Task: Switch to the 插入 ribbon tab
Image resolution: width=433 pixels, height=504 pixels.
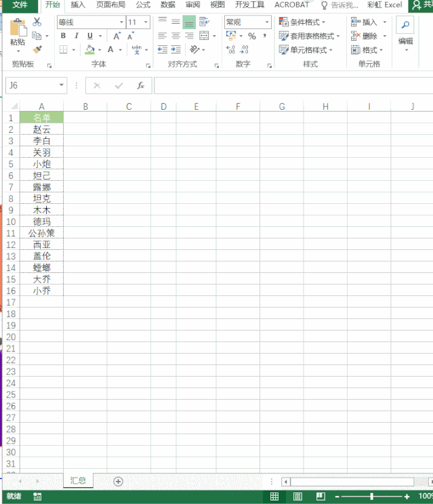Action: [78, 5]
